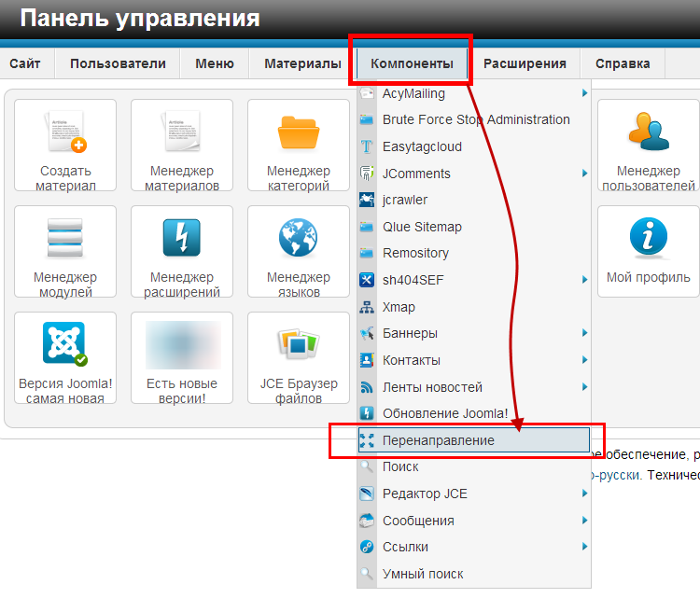The height and width of the screenshot is (612, 700).
Task: Click the Сообщения mail icon
Action: [x=367, y=521]
